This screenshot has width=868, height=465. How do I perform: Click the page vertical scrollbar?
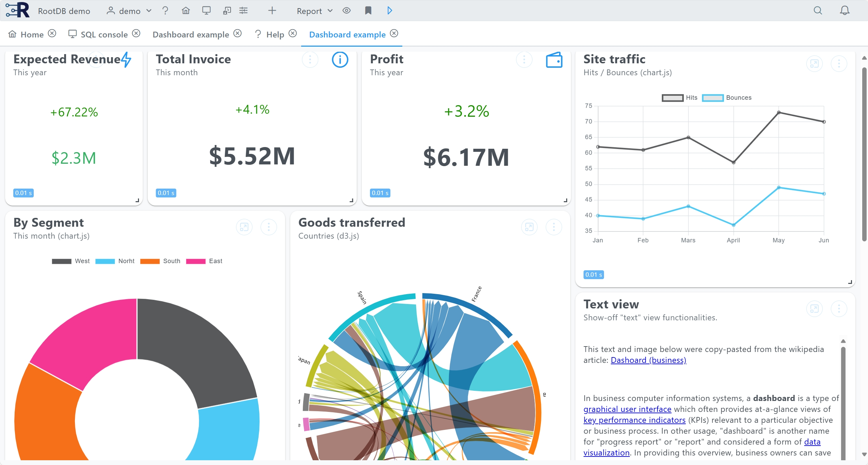click(864, 155)
